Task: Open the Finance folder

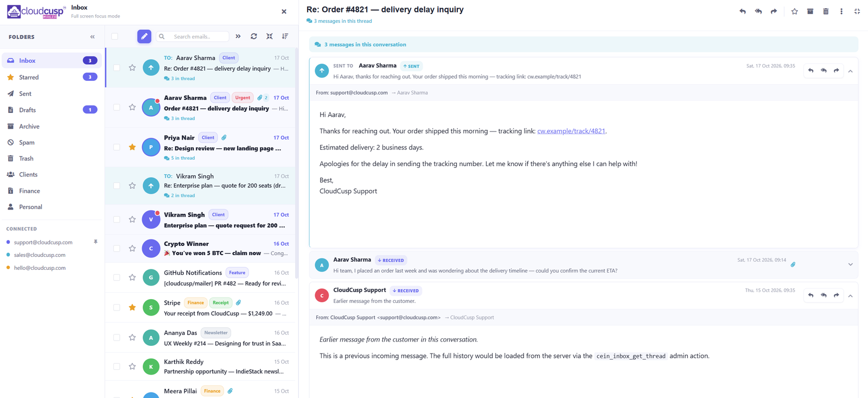Action: point(52,191)
